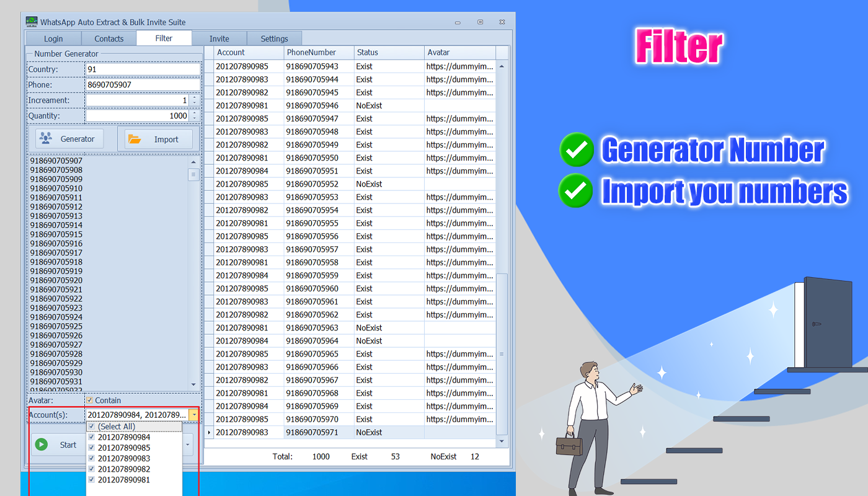Viewport: 868px width, 496px height.
Task: Uncheck account 201207890982 in the dropdown list
Action: pyautogui.click(x=92, y=469)
